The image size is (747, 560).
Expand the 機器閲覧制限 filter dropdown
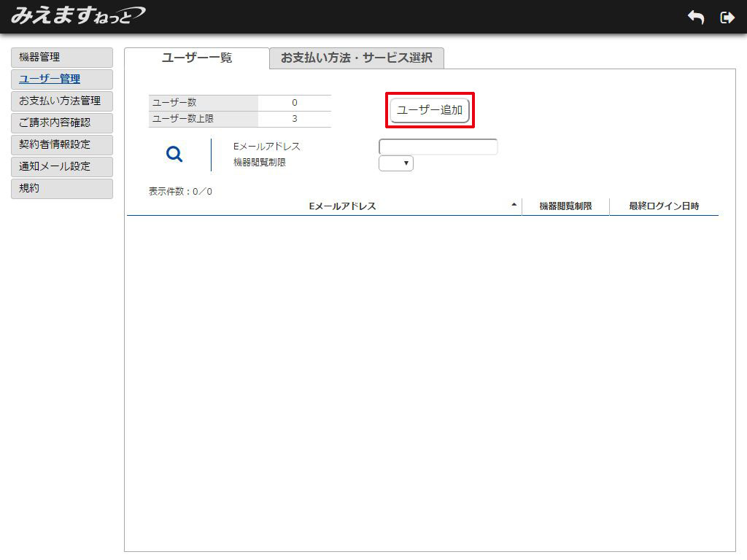(396, 163)
